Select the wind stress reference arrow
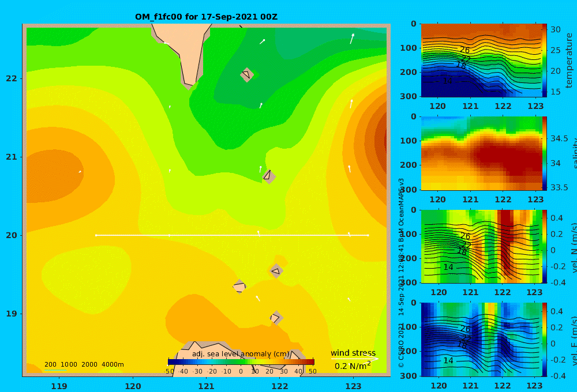 click(354, 359)
